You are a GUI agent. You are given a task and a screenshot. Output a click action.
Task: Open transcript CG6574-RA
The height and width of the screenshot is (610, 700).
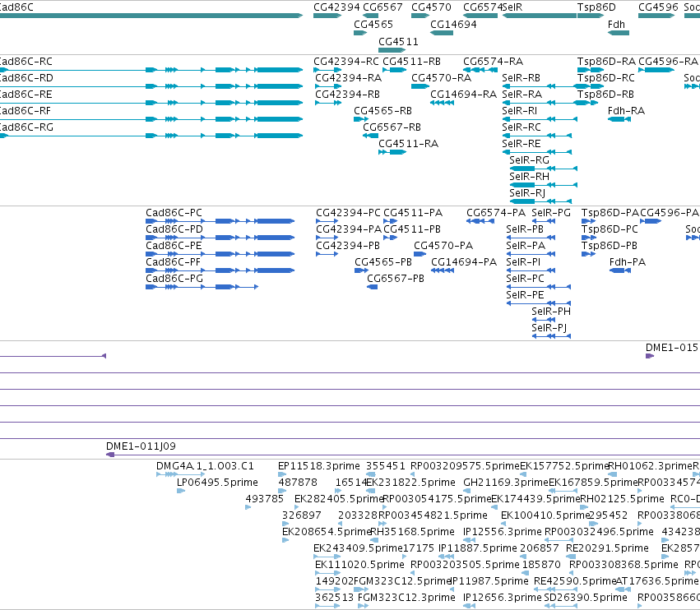coord(494,62)
